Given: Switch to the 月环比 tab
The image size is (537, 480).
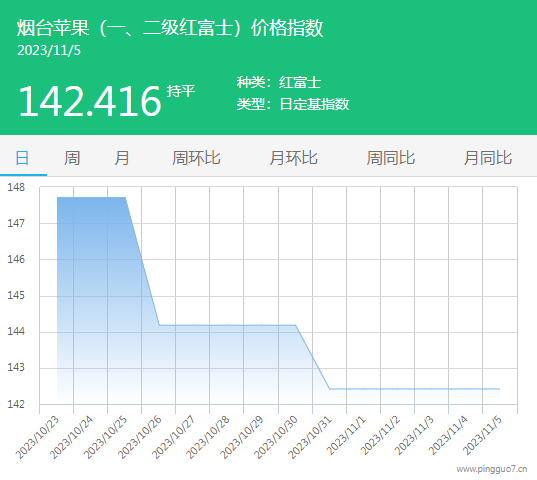Looking at the screenshot, I should point(294,158).
